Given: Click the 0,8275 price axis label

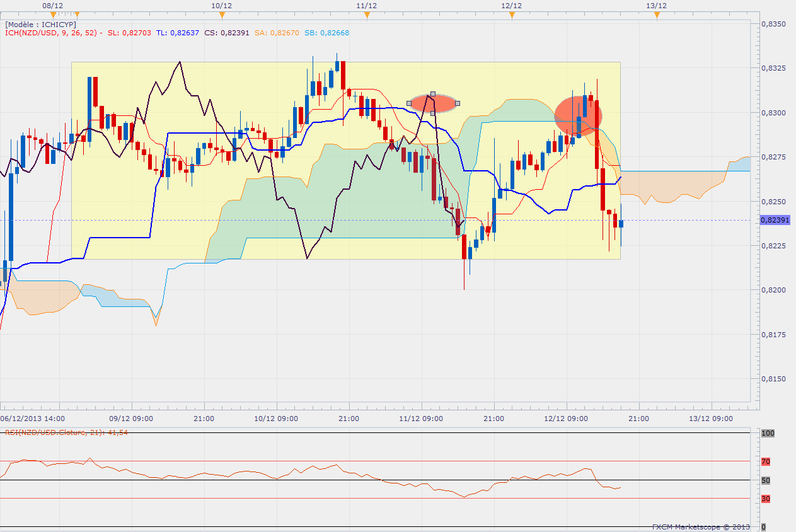Looking at the screenshot, I should pos(773,157).
